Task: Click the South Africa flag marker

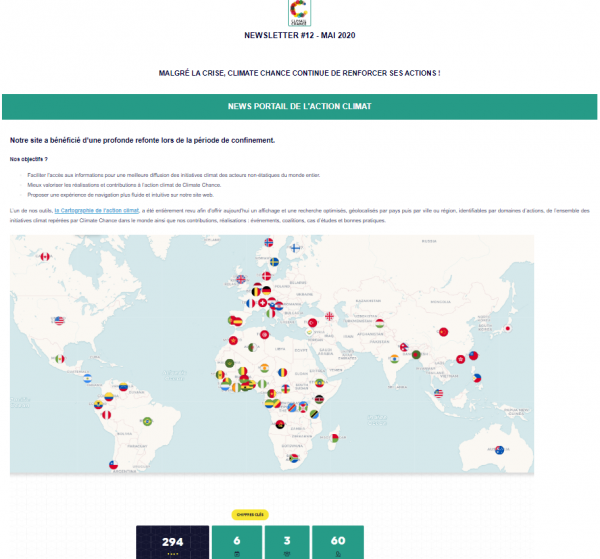Action: [x=294, y=458]
